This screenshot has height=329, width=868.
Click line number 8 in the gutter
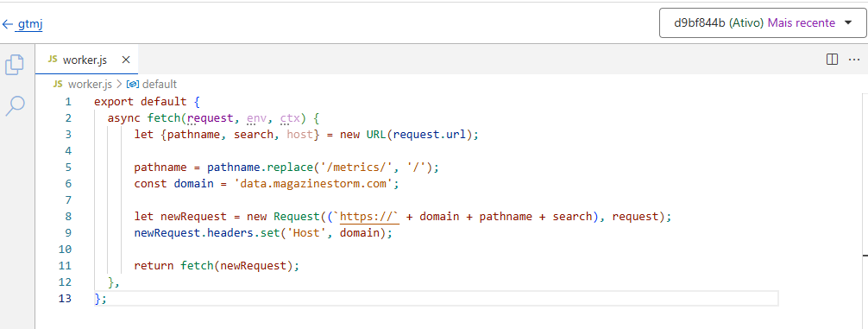coord(68,217)
